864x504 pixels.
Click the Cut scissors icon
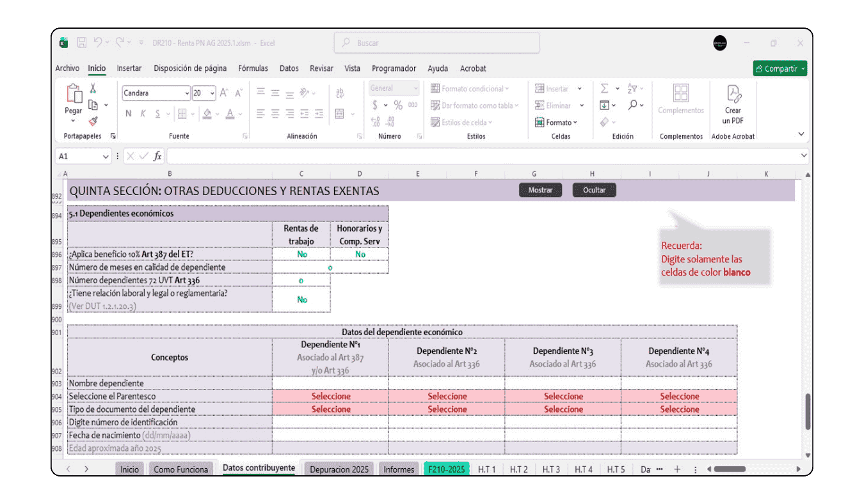pyautogui.click(x=93, y=89)
